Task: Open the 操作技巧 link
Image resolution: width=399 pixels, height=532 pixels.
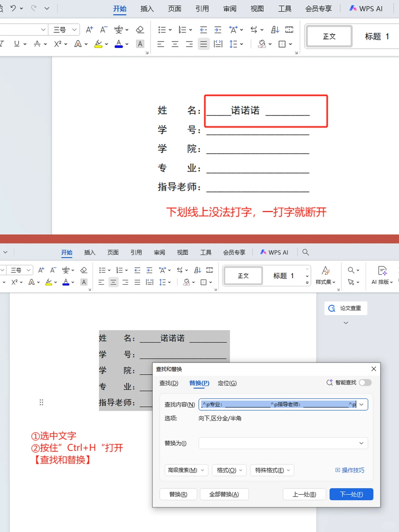Action: [x=349, y=470]
